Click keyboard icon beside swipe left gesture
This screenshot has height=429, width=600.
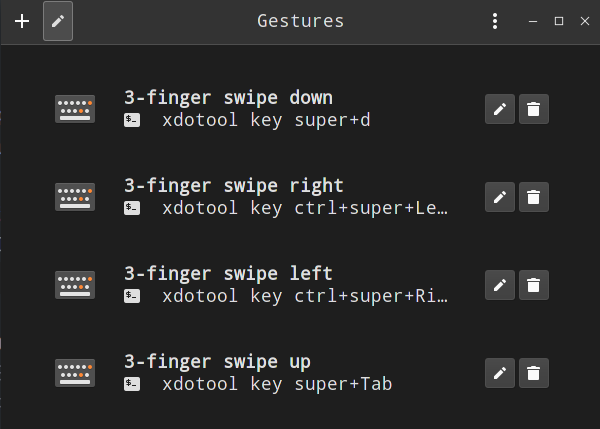tap(75, 285)
